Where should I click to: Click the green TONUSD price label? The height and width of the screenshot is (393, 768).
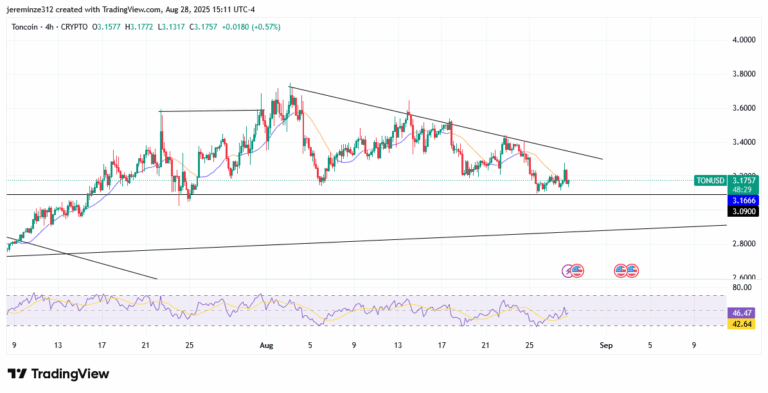pos(710,180)
